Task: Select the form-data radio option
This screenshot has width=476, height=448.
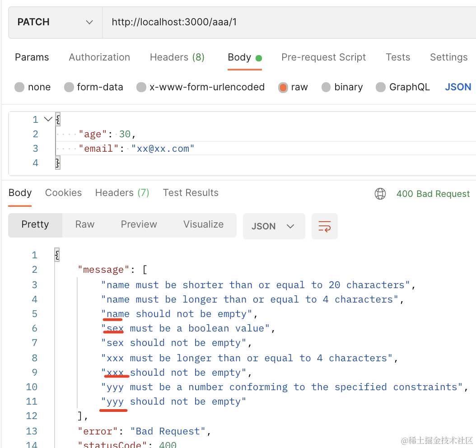Action: [69, 87]
